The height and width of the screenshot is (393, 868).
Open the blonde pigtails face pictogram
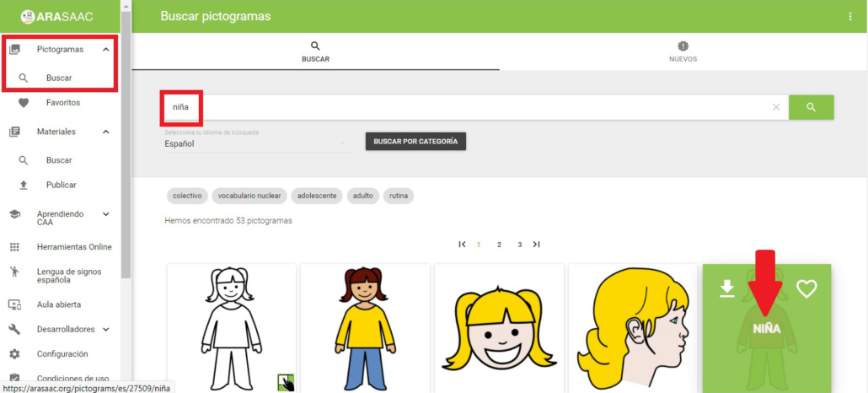(x=500, y=328)
